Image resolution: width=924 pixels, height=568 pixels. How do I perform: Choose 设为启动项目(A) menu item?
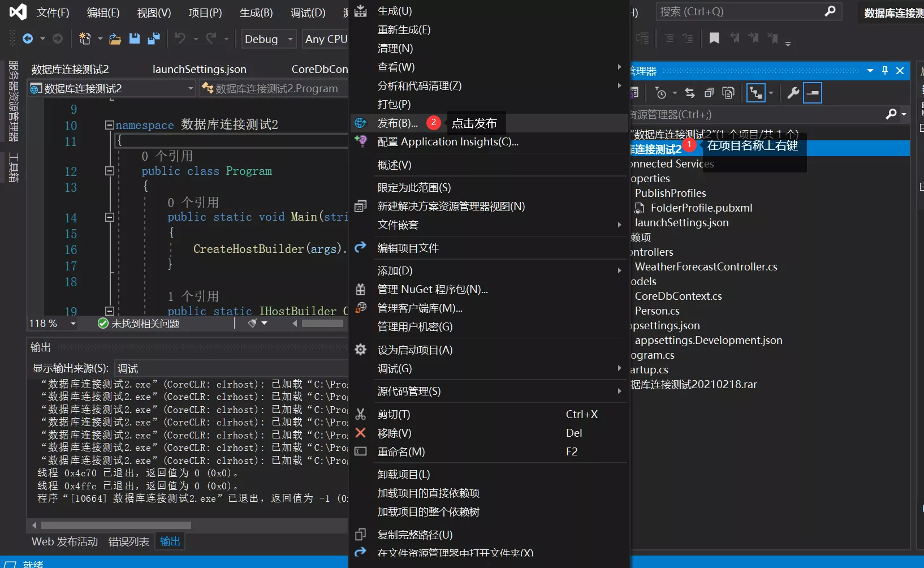point(489,350)
